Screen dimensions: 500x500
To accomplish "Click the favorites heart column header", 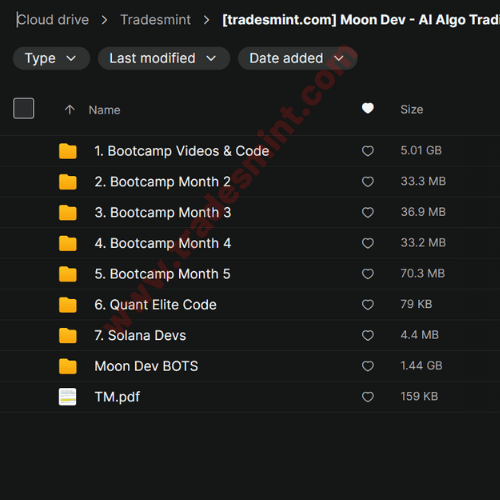I will [x=368, y=108].
